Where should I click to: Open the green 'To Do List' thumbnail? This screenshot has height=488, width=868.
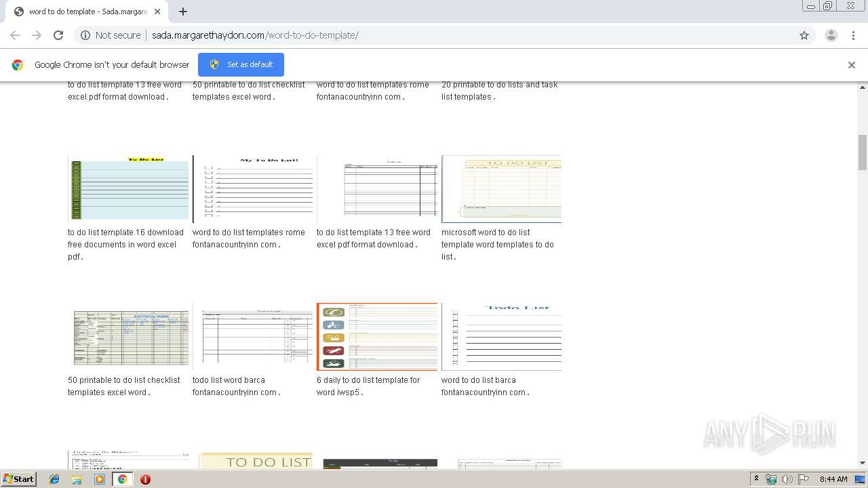tap(128, 188)
